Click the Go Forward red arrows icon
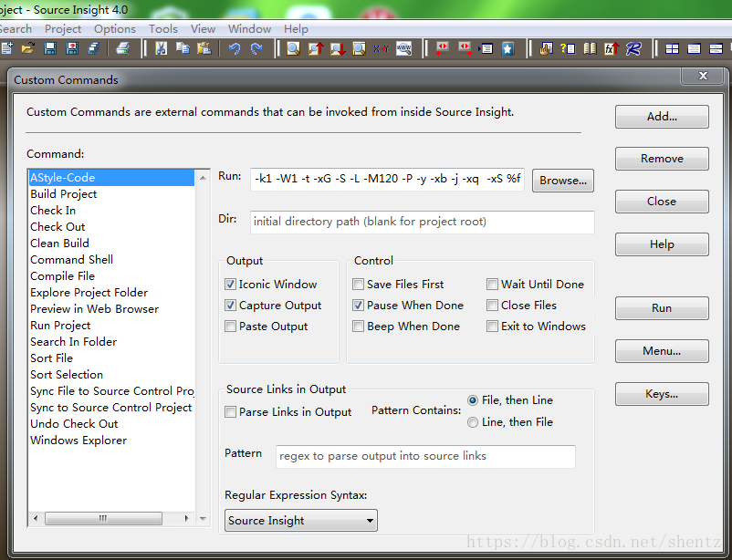 (465, 48)
